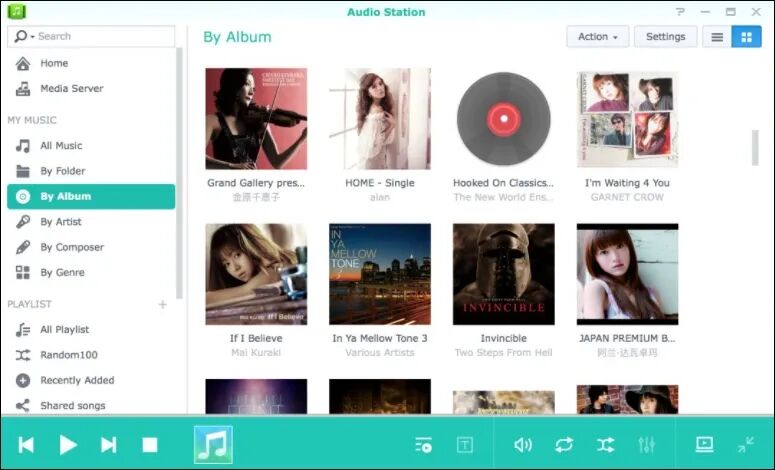The width and height of the screenshot is (775, 470).
Task: Open the Hooked On Classics vinyl cover
Action: pos(504,119)
